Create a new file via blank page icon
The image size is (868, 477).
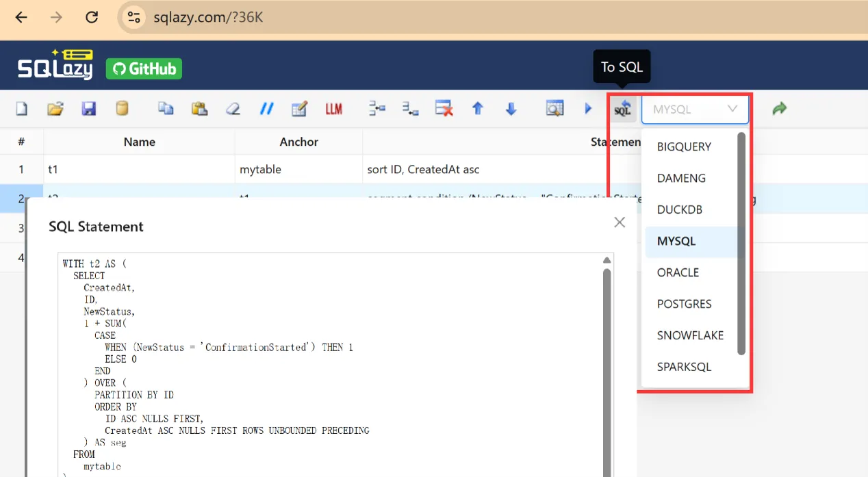(x=22, y=109)
